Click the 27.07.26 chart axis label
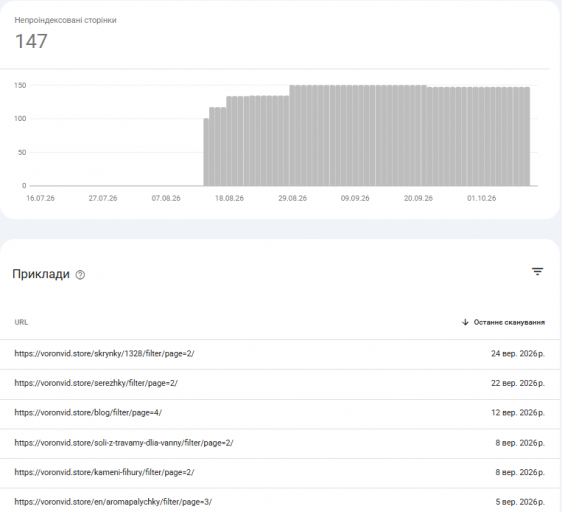562x512 pixels. point(103,198)
